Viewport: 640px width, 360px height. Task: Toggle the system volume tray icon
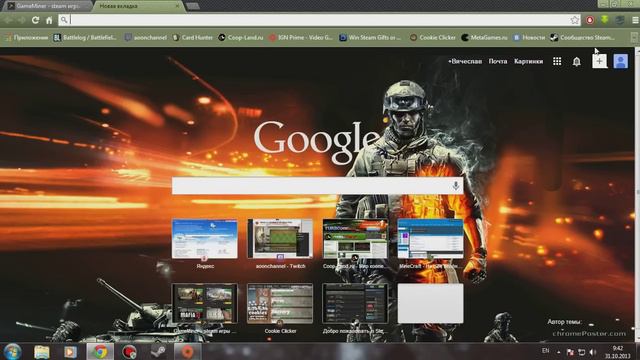click(x=593, y=352)
